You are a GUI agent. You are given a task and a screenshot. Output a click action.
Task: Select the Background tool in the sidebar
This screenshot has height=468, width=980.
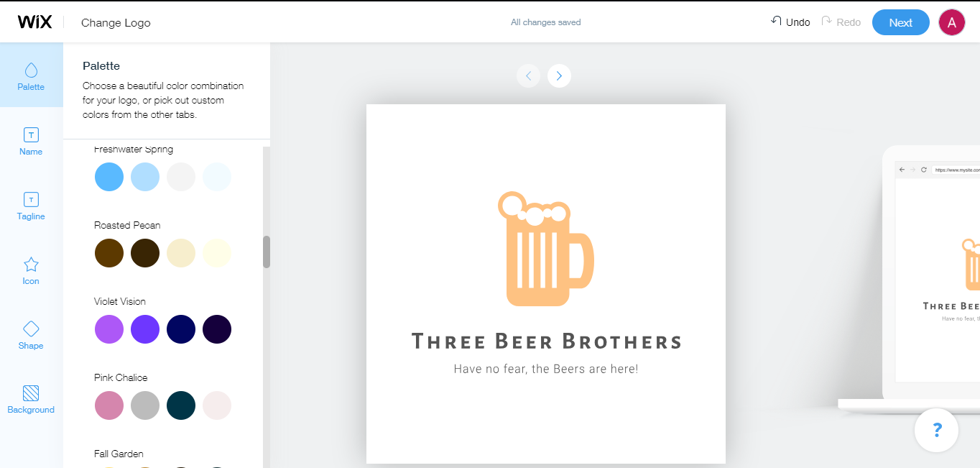[x=30, y=398]
